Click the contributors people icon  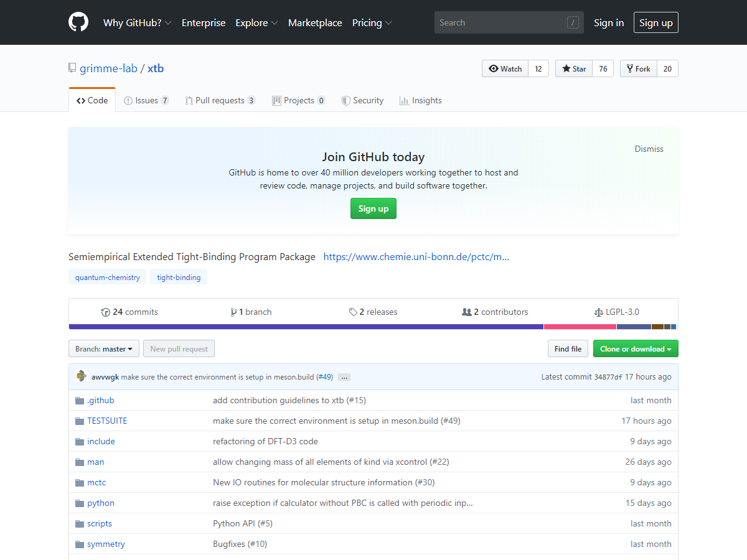(466, 312)
